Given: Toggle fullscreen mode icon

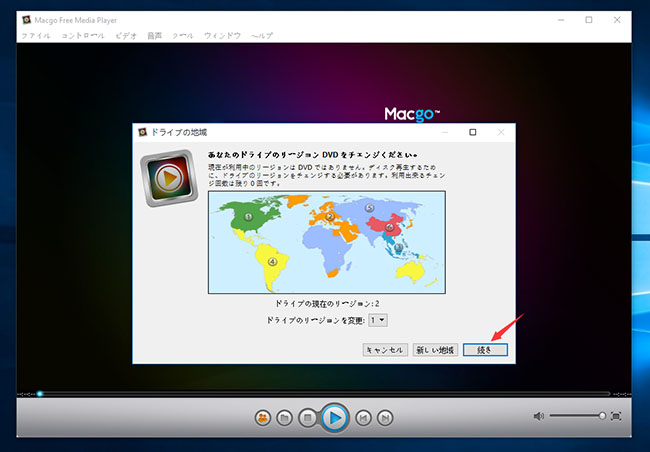Looking at the screenshot, I should (x=616, y=416).
